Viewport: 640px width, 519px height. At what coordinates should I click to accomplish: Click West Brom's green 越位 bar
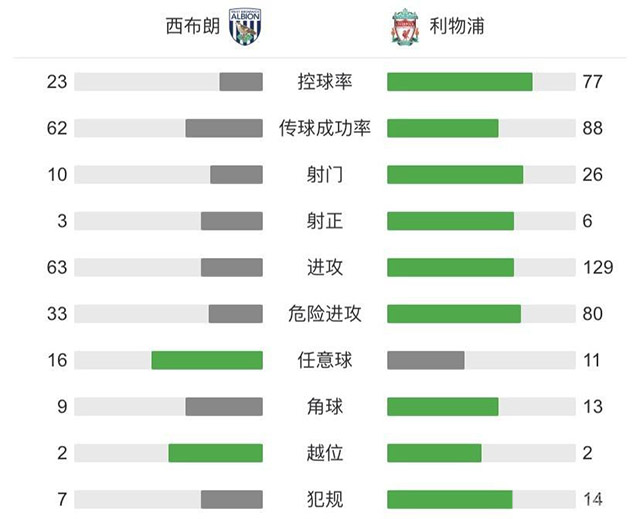(x=215, y=453)
